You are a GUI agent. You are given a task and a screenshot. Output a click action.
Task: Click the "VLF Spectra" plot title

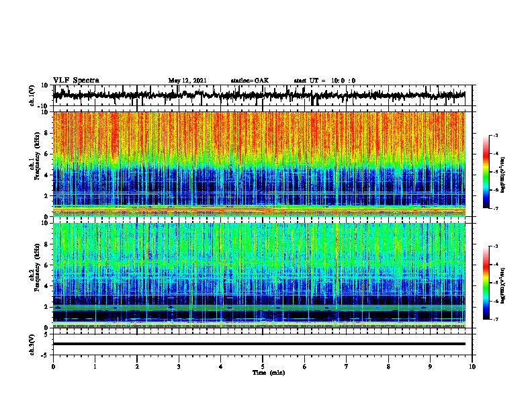pyautogui.click(x=76, y=81)
